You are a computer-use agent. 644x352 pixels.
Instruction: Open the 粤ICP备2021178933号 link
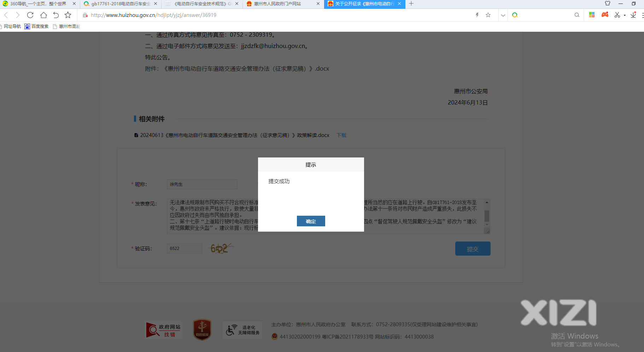click(x=348, y=337)
